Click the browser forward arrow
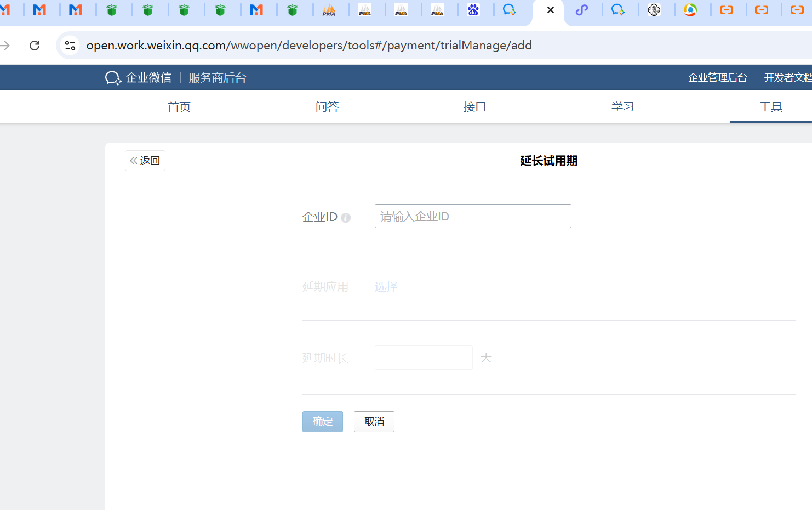Image resolution: width=812 pixels, height=510 pixels. (x=5, y=46)
